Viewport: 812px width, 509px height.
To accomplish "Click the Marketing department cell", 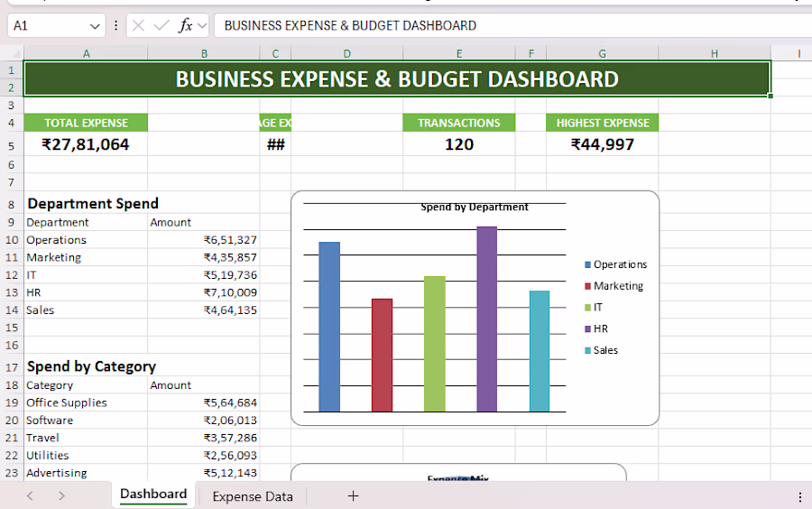I will tap(86, 258).
